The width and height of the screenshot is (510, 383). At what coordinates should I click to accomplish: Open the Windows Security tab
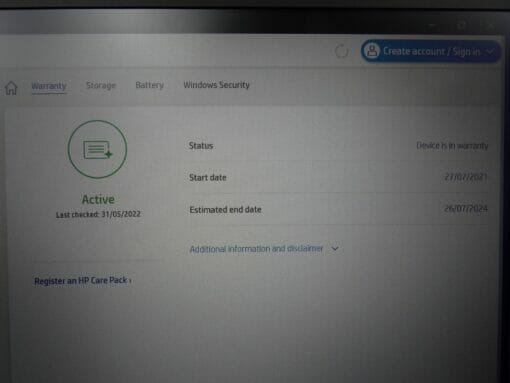pyautogui.click(x=216, y=85)
